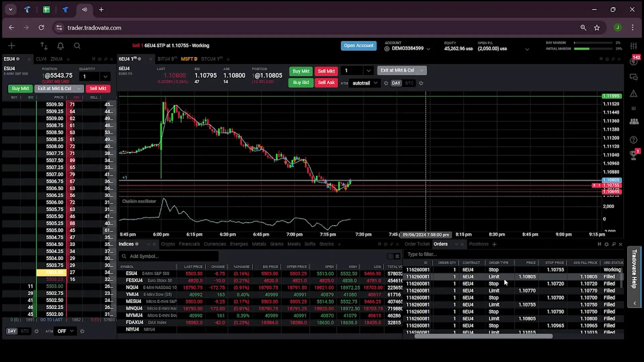Viewport: 644px width, 362px height.
Task: Click the Initial Margin progress bar
Action: pos(593,49)
